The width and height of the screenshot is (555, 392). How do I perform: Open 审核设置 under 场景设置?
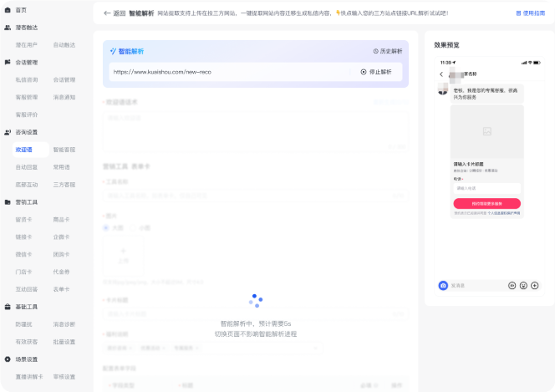64,377
